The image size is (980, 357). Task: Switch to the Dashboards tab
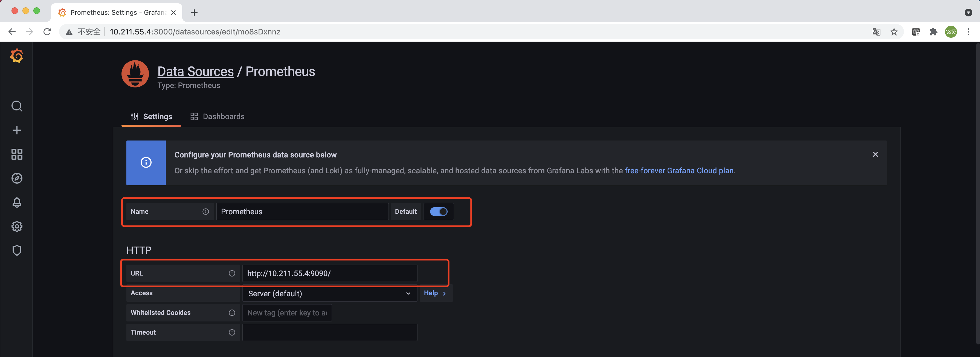(218, 116)
